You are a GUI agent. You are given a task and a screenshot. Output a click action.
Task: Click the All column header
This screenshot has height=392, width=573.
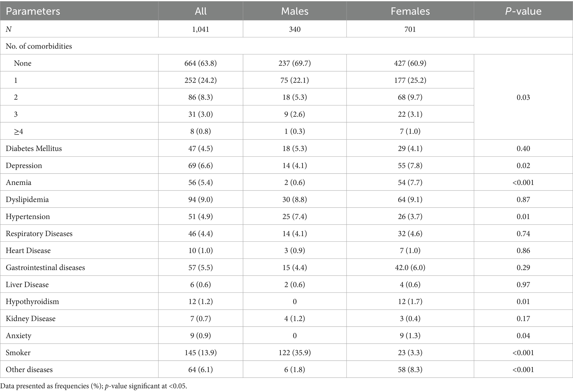click(x=201, y=11)
